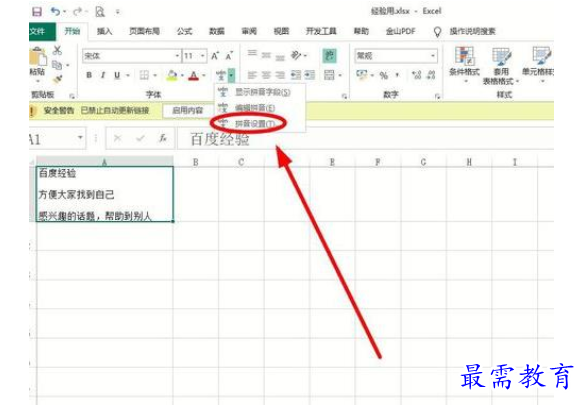Click the 操作说明搜索 Tell Me search box

coord(473,32)
